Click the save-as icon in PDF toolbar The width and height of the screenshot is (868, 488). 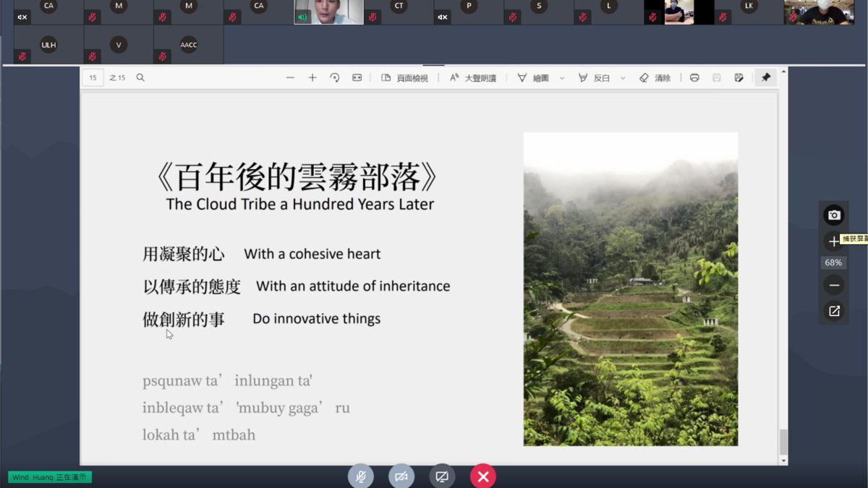point(739,77)
